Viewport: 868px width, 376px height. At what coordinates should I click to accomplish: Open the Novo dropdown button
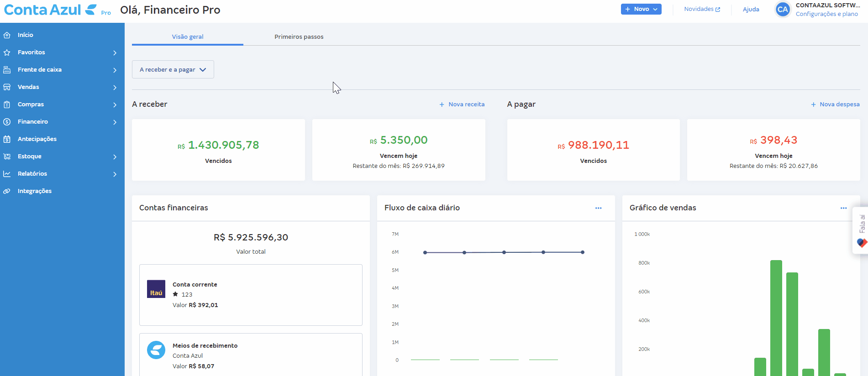tap(641, 9)
